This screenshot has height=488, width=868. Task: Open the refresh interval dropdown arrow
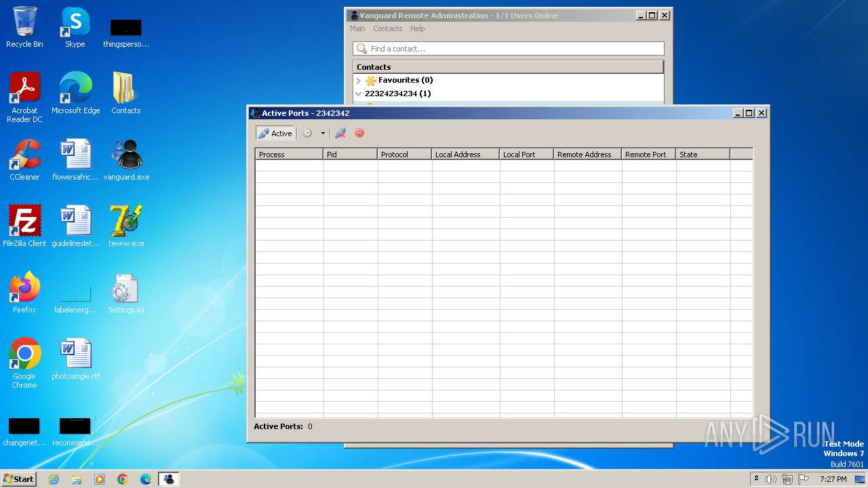pos(323,134)
